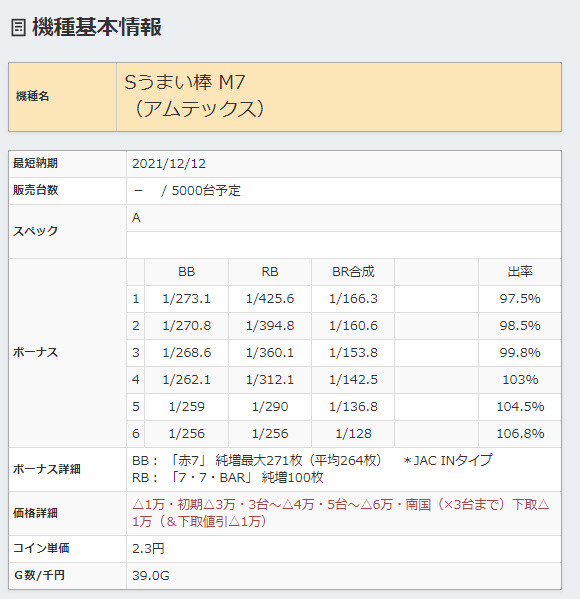Click the maker name (アムテックス)
Viewport: 580px width, 599px height.
pos(199,109)
